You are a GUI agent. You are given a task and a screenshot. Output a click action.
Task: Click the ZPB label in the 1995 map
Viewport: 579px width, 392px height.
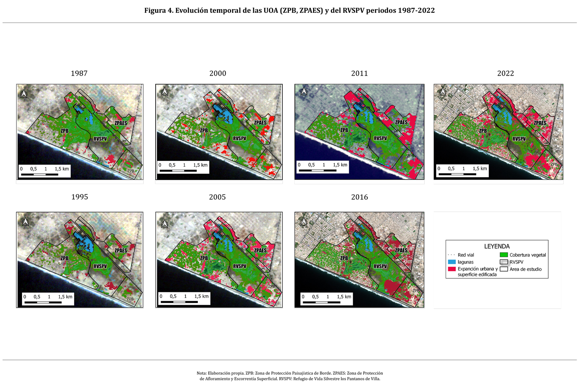(64, 258)
